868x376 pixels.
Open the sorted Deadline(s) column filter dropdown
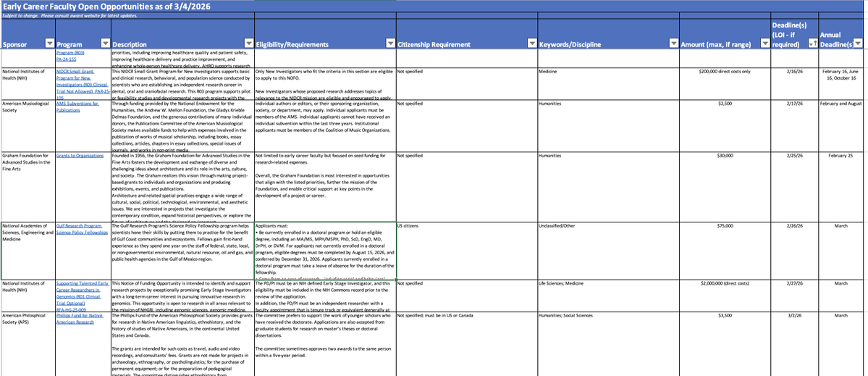(x=813, y=43)
